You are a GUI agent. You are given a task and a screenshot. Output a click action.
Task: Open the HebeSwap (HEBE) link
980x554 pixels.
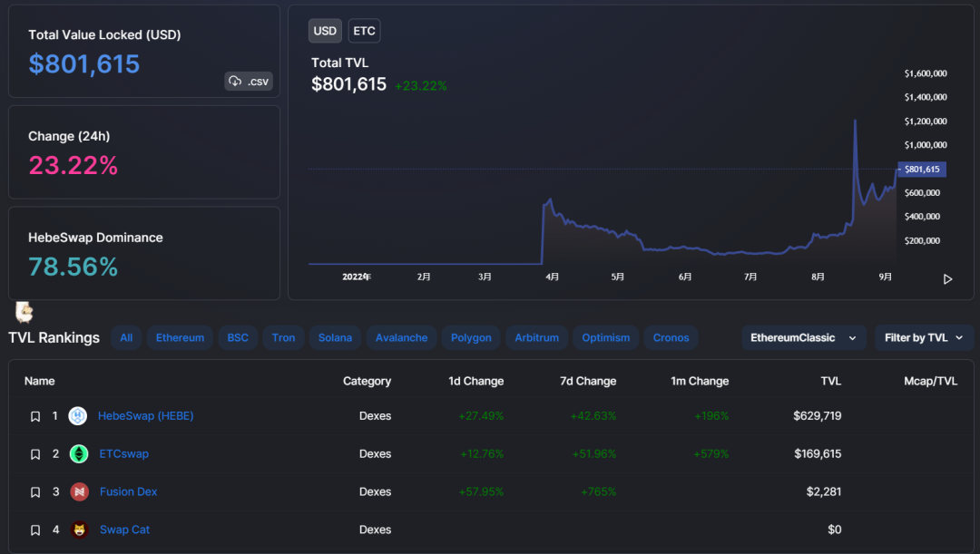pos(146,416)
